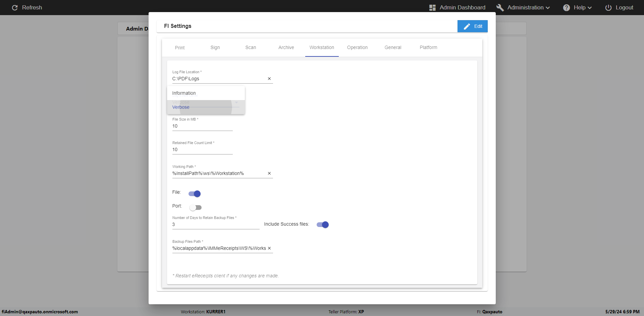Click the Admin Dashboard link text
The height and width of the screenshot is (316, 644).
click(x=463, y=8)
